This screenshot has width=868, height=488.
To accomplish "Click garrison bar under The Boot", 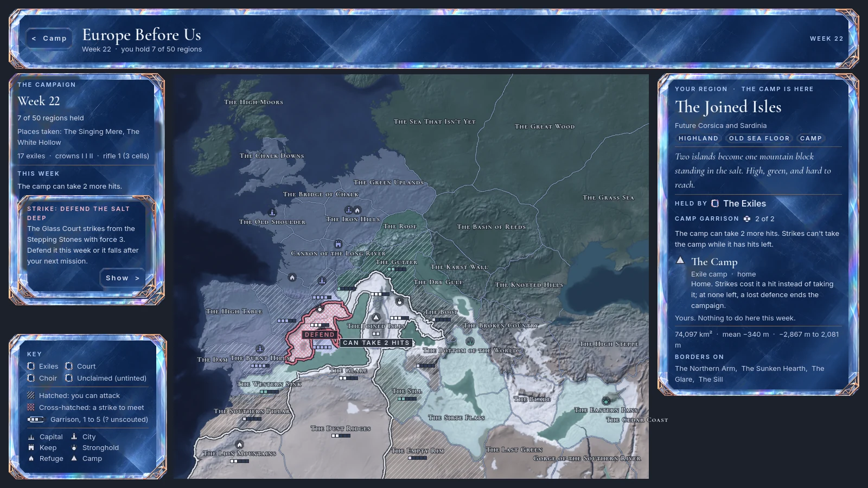I will [441, 319].
